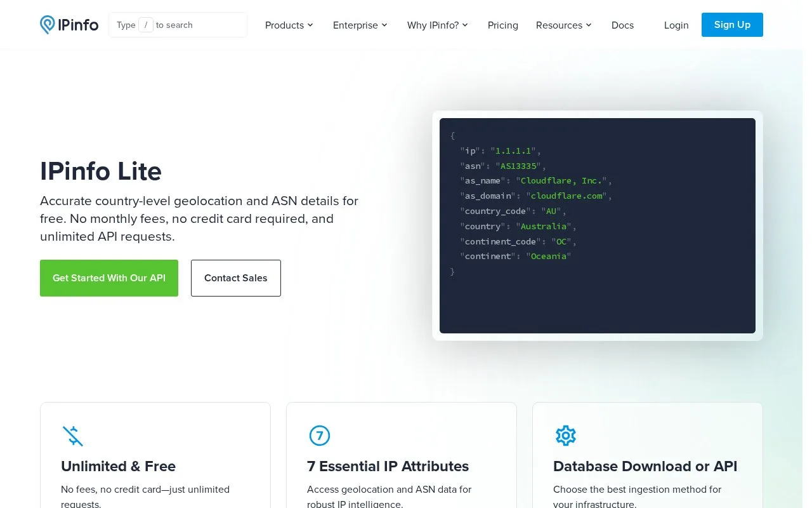
Task: Click the "Cloudflare, Inc." value
Action: pyautogui.click(x=561, y=181)
